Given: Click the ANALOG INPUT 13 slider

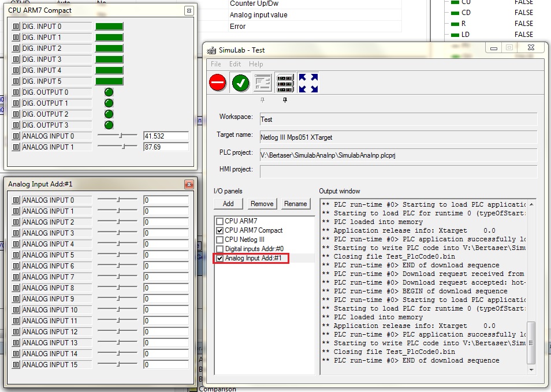Looking at the screenshot, I should point(117,342).
